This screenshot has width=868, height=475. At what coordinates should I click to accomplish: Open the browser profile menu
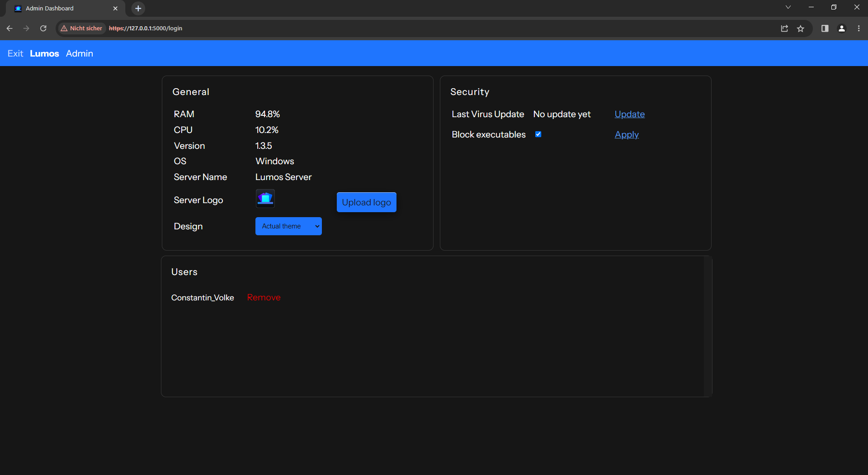tap(842, 28)
